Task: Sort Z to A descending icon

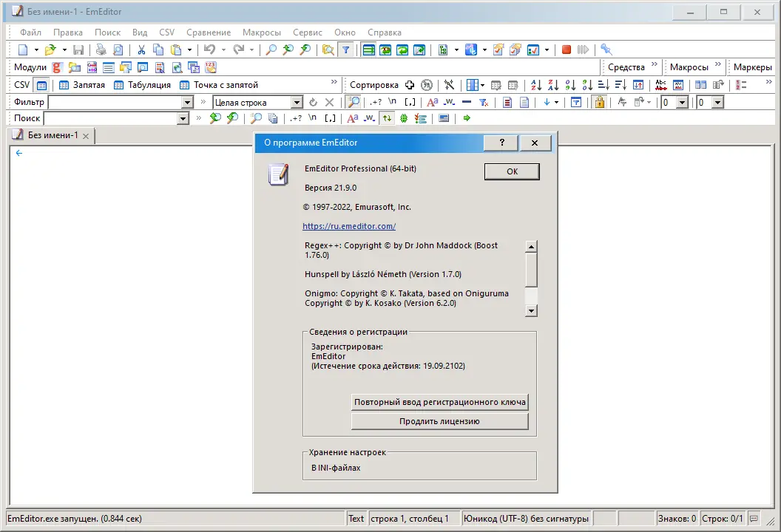Action: pyautogui.click(x=553, y=85)
